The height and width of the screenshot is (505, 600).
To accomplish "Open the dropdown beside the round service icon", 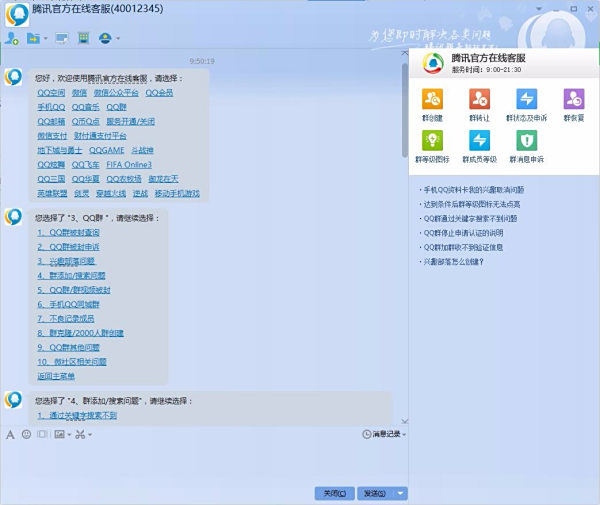I will click(x=118, y=38).
